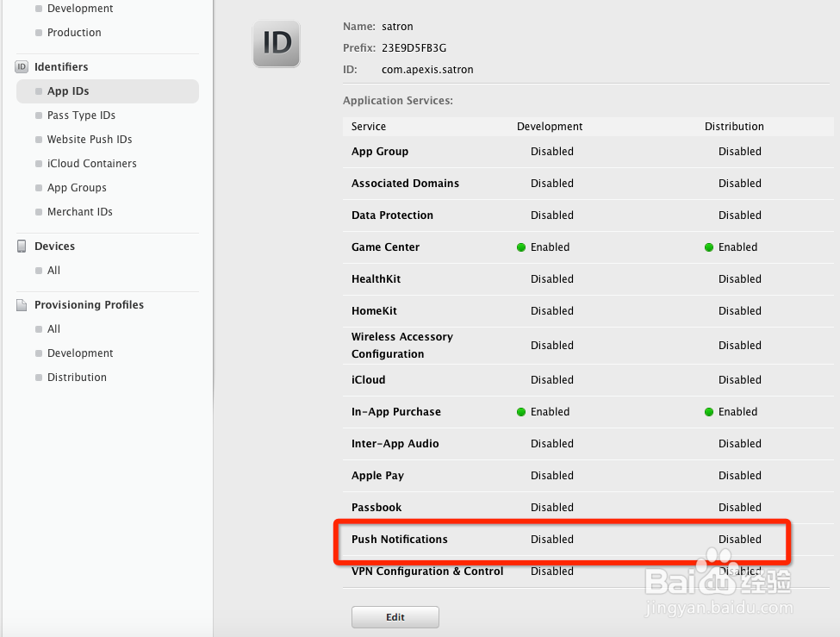This screenshot has height=637, width=840.
Task: Click Game Center Development Enabled text
Action: click(550, 247)
